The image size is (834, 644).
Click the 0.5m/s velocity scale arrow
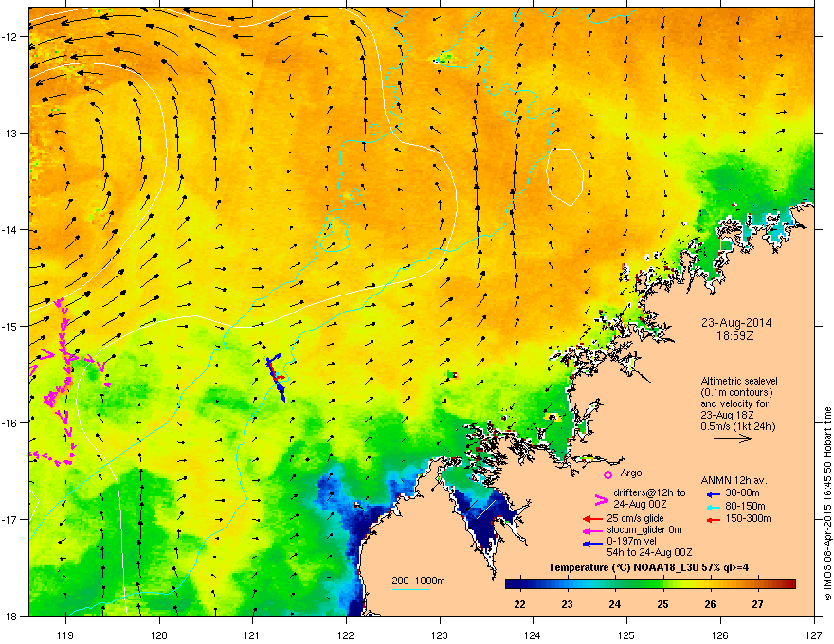pyautogui.click(x=733, y=438)
